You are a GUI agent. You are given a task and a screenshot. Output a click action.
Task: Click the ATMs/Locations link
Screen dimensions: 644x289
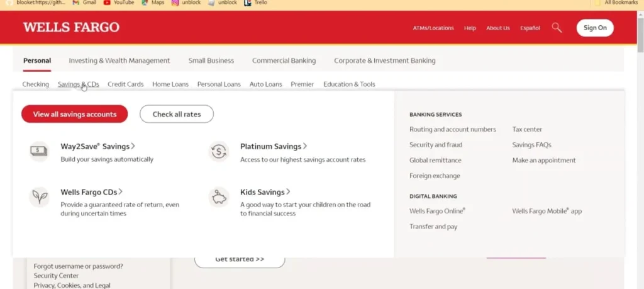pos(433,28)
